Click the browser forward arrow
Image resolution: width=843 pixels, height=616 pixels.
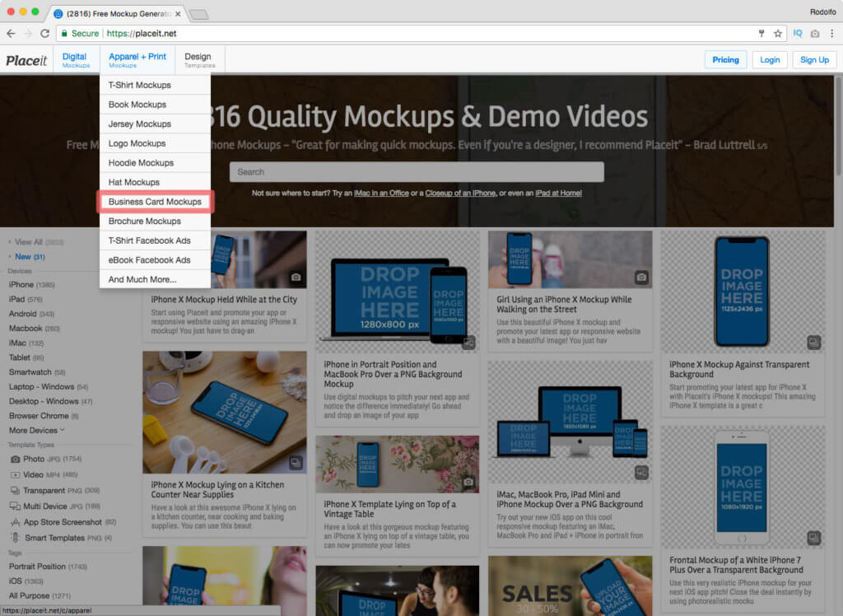click(28, 34)
